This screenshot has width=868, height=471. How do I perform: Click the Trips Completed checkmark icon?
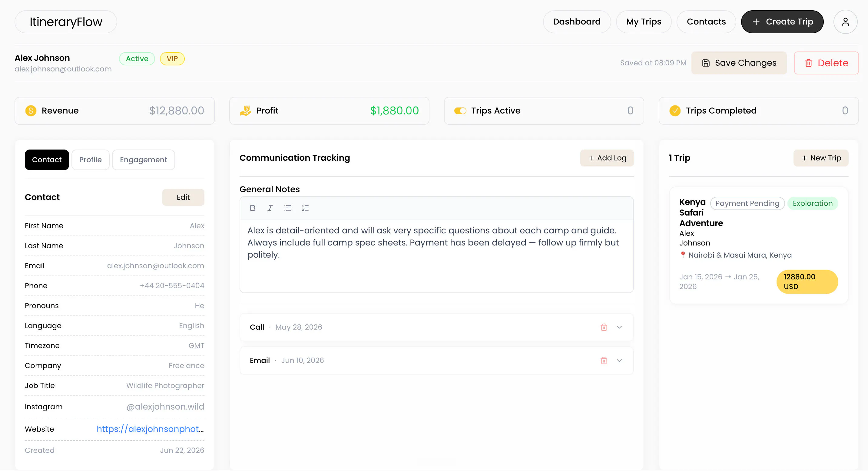[x=674, y=111]
